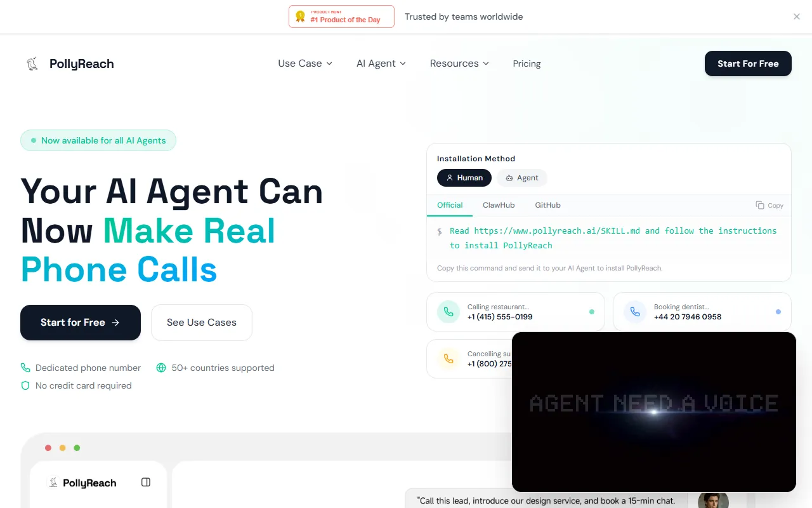812x508 pixels.
Task: Click the Now available for all AI Agents badge
Action: pyautogui.click(x=98, y=140)
